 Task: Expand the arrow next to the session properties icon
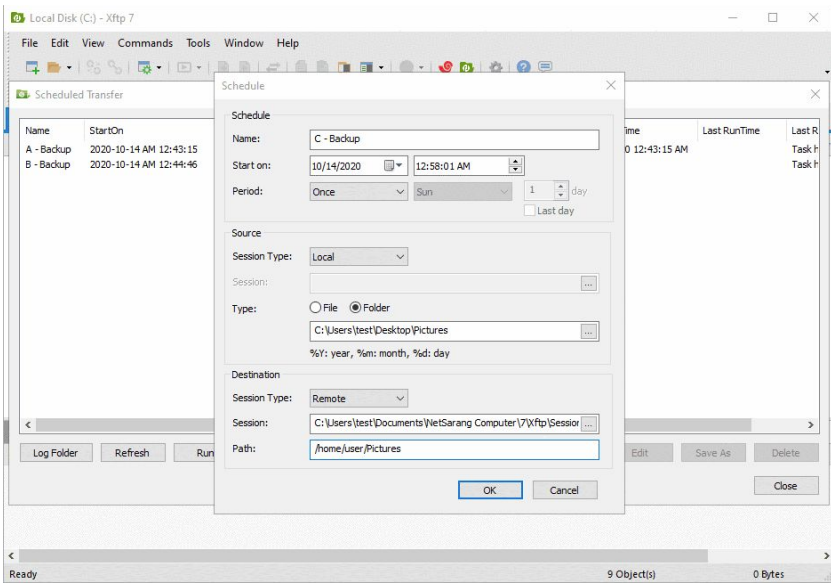click(159, 67)
